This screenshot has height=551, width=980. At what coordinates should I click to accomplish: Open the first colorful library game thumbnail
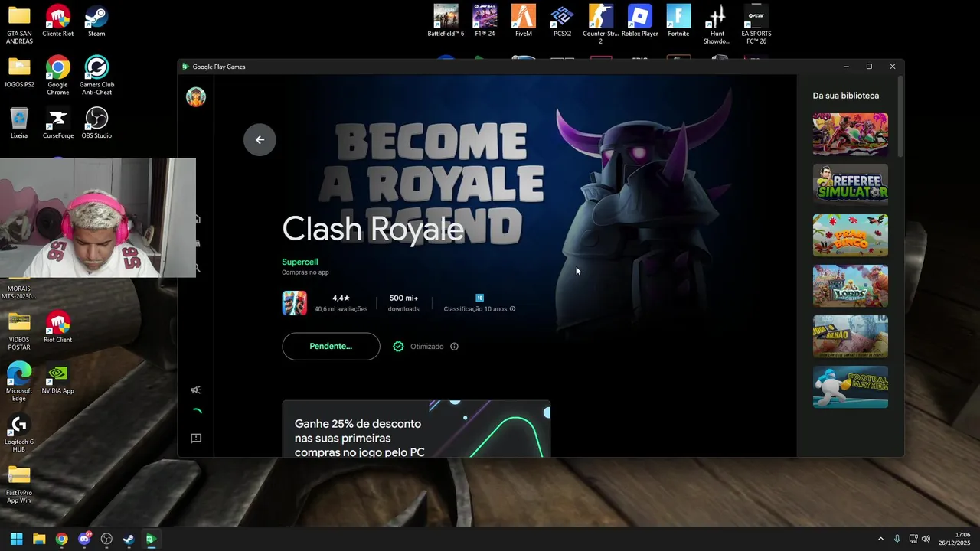tap(850, 134)
